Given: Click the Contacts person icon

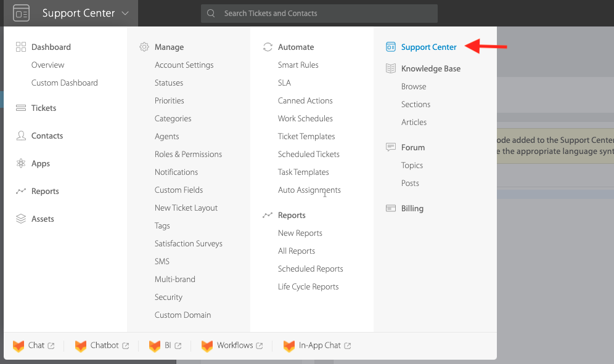Looking at the screenshot, I should [x=21, y=135].
